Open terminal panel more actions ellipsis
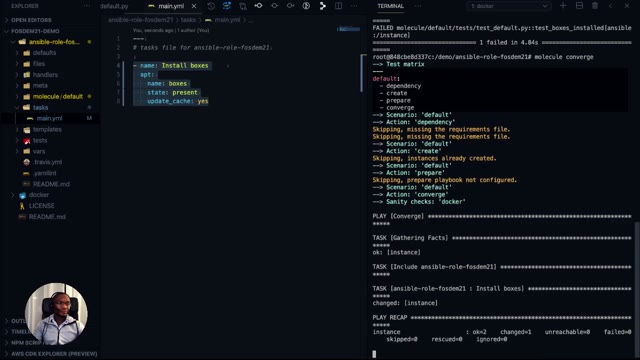The height and width of the screenshot is (360, 640). 418,6
